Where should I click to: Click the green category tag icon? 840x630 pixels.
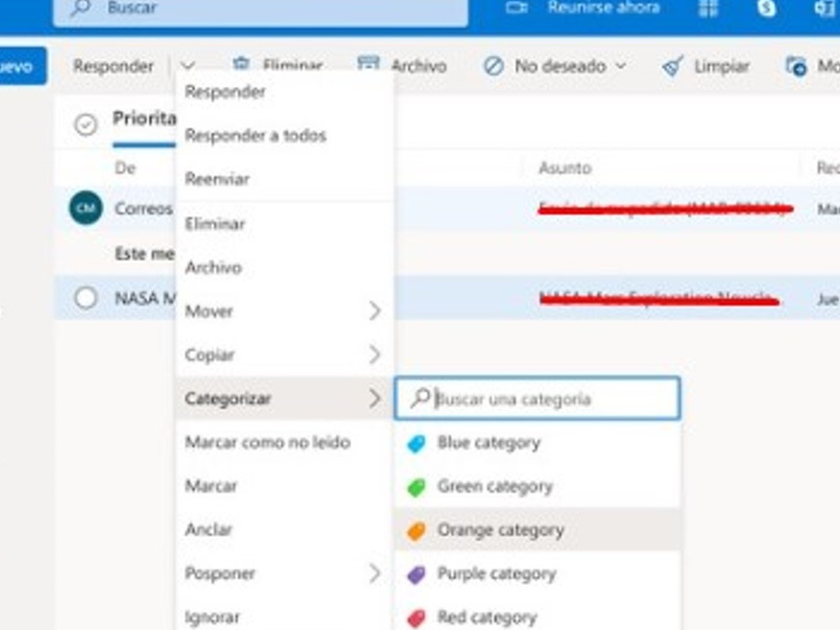click(417, 487)
